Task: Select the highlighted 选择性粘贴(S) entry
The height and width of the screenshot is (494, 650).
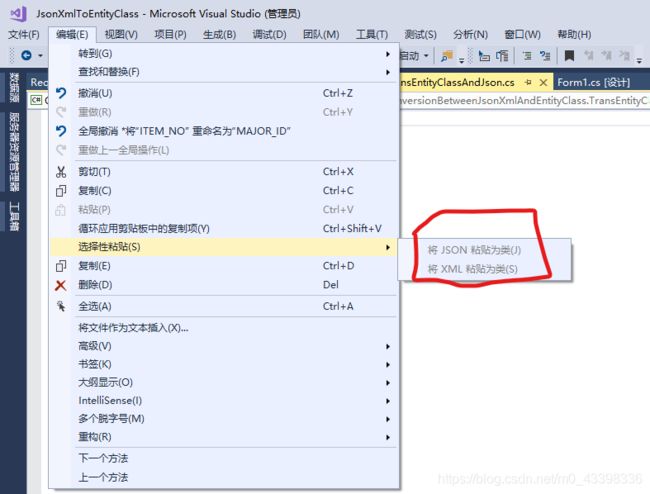Action: [223, 247]
